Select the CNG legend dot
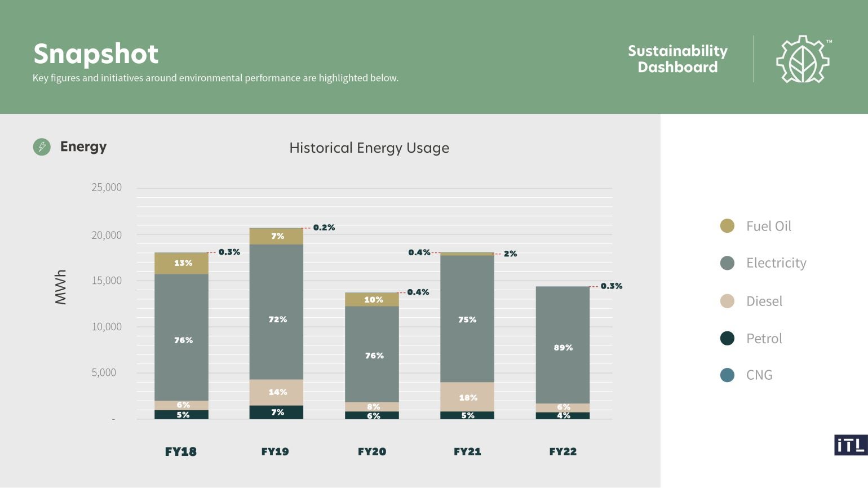868x488 pixels. (727, 375)
